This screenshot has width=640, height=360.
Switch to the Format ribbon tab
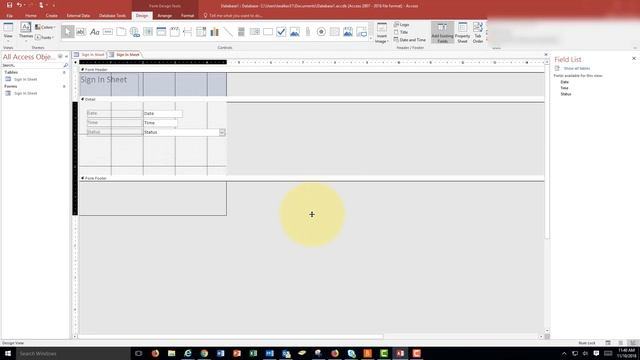click(x=187, y=16)
